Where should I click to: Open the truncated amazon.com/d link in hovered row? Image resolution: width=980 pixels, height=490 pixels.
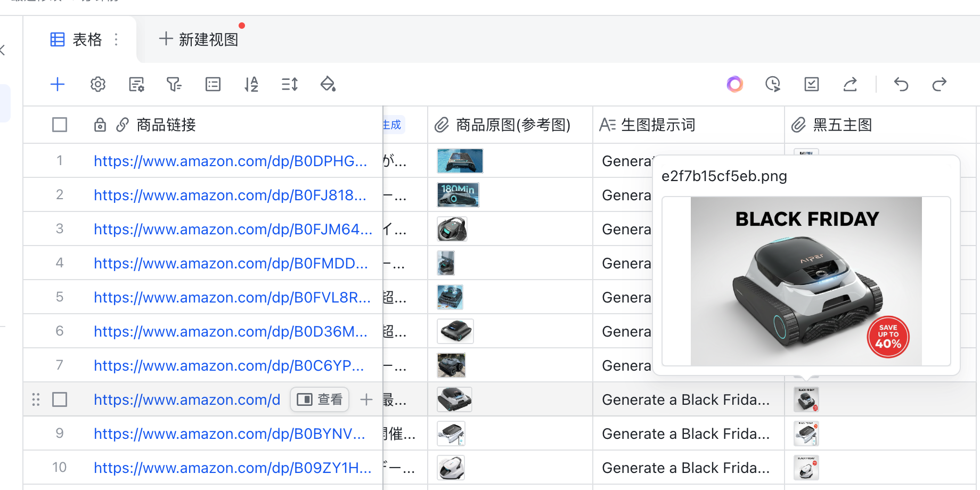pyautogui.click(x=187, y=399)
